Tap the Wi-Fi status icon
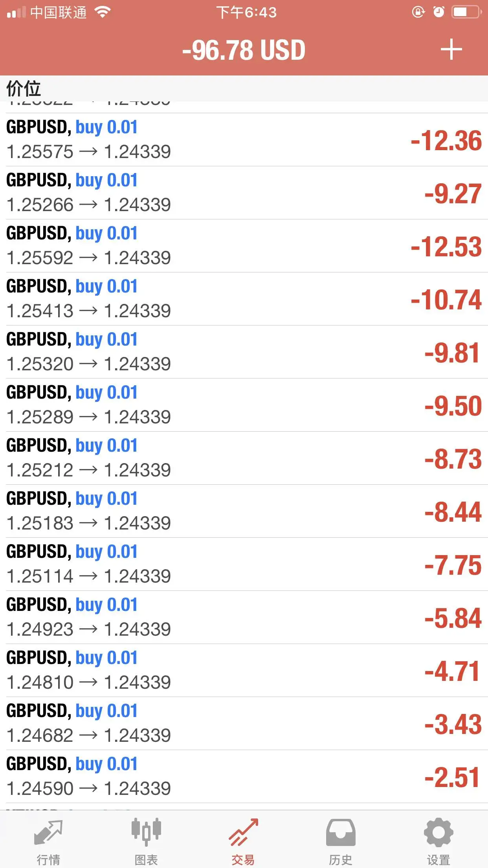The height and width of the screenshot is (868, 488). [x=103, y=12]
